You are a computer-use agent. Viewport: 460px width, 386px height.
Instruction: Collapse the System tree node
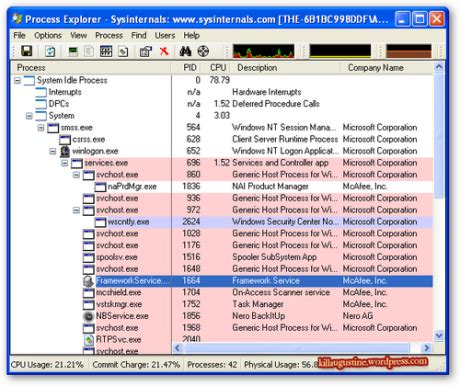29,116
